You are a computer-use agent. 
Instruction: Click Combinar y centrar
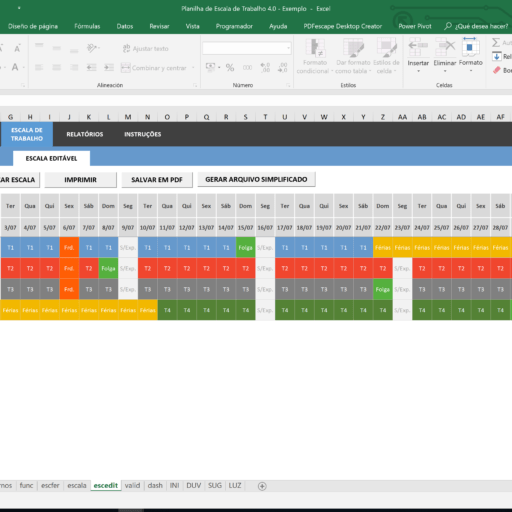154,68
